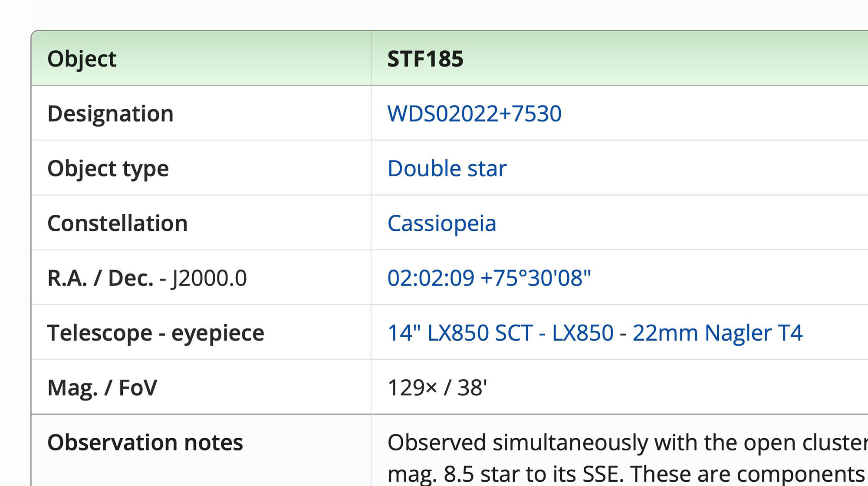Click the J2000.0 epoch text
The width and height of the screenshot is (868, 486).
(209, 278)
